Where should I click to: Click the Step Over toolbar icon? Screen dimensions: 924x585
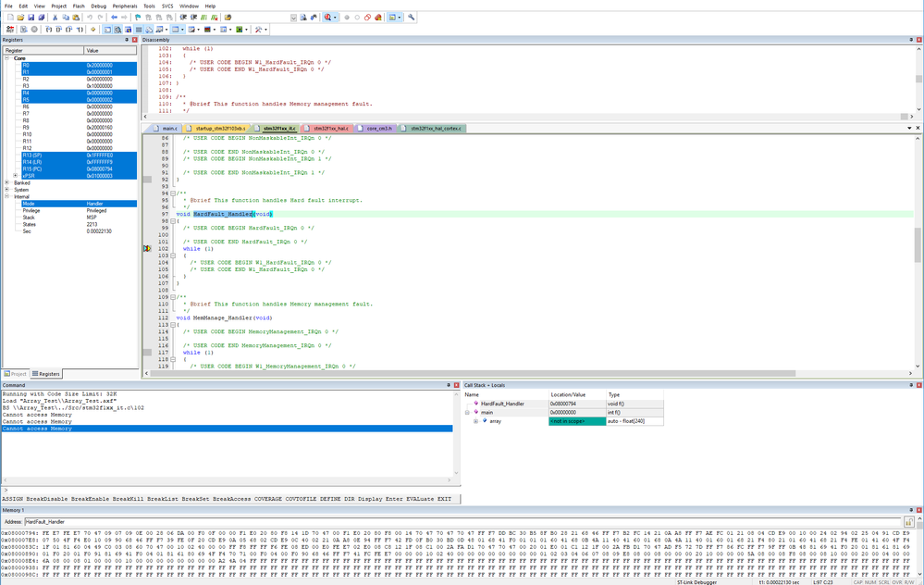point(58,30)
